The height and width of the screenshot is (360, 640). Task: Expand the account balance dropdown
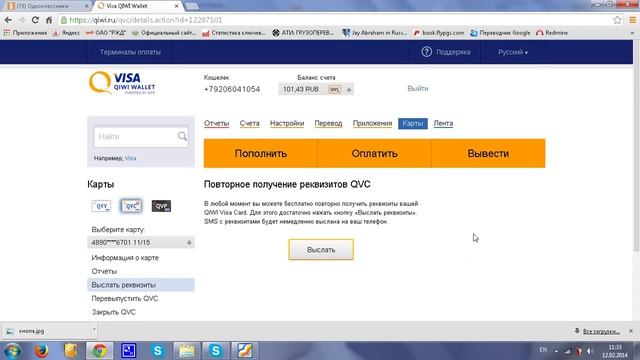349,89
